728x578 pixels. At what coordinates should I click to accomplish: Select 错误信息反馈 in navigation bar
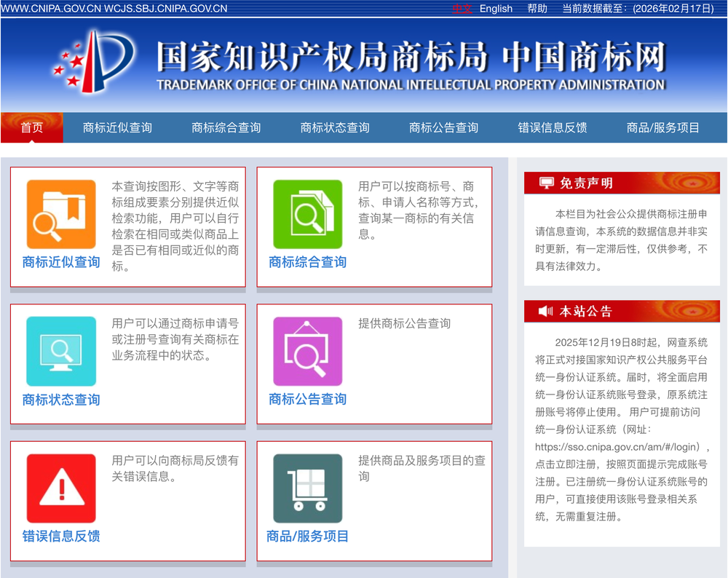click(x=552, y=127)
